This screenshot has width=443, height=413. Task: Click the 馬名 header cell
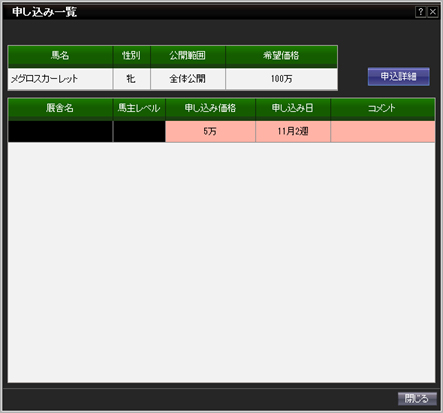click(x=60, y=56)
